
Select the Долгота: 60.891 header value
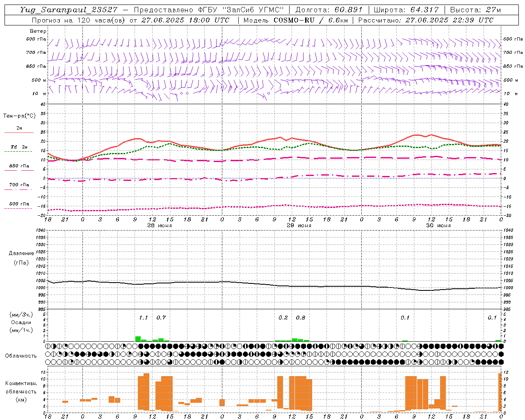tap(329, 10)
